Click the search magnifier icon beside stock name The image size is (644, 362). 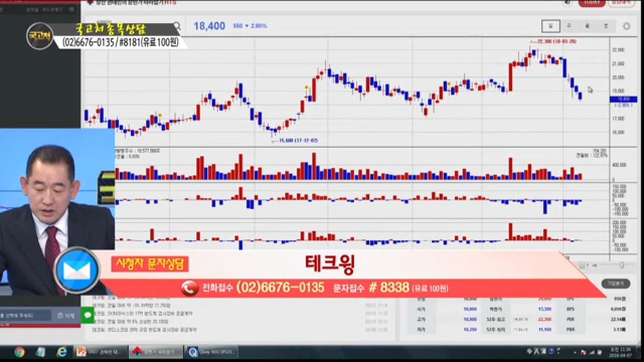[x=177, y=26]
